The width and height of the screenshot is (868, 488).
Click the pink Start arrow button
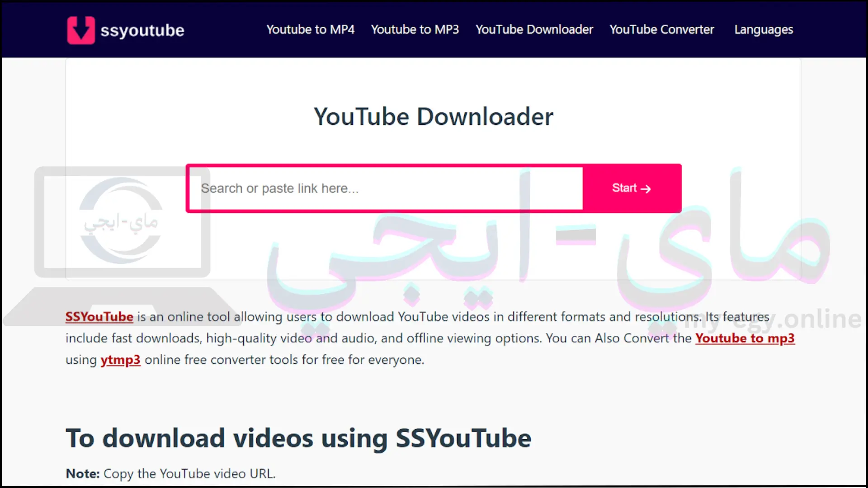[631, 188]
